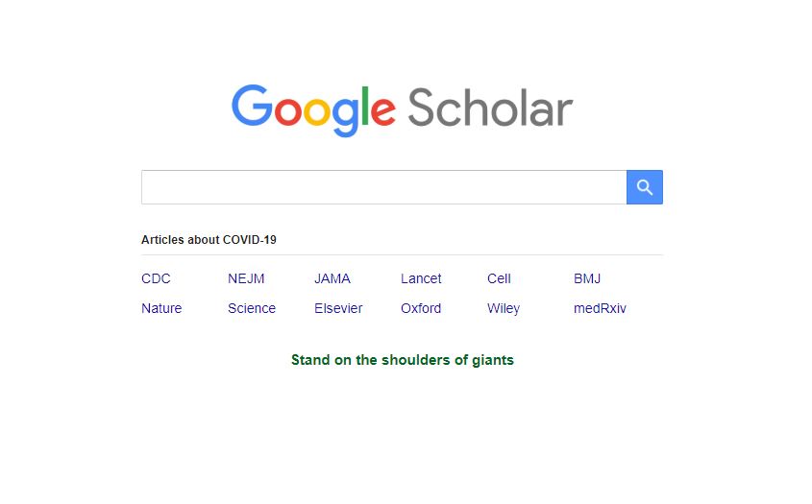Click the colorful 'Google' word in logo

pyautogui.click(x=313, y=108)
